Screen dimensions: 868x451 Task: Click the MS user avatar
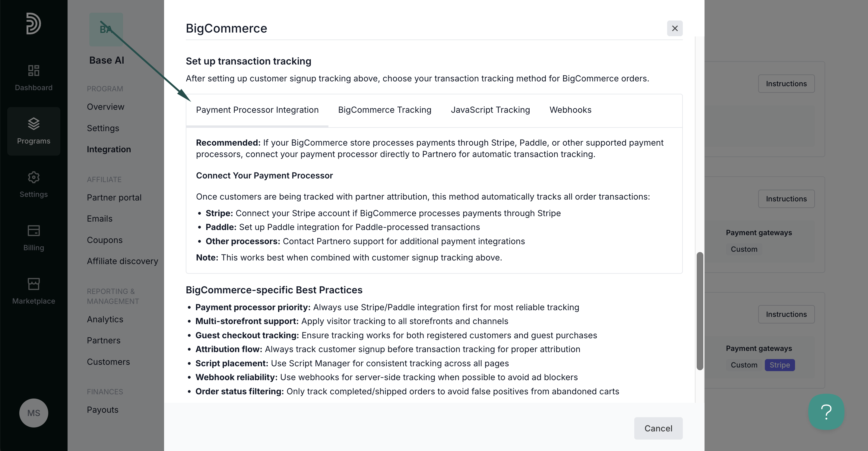click(34, 413)
